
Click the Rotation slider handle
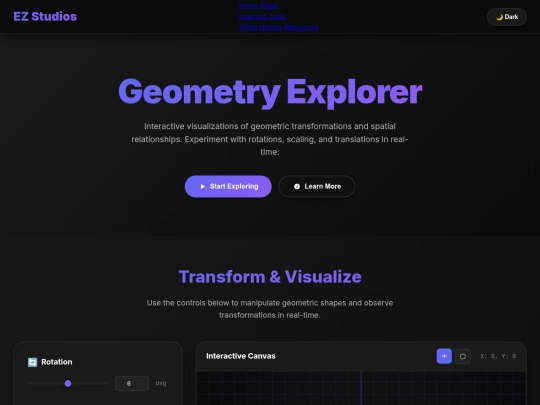point(68,383)
